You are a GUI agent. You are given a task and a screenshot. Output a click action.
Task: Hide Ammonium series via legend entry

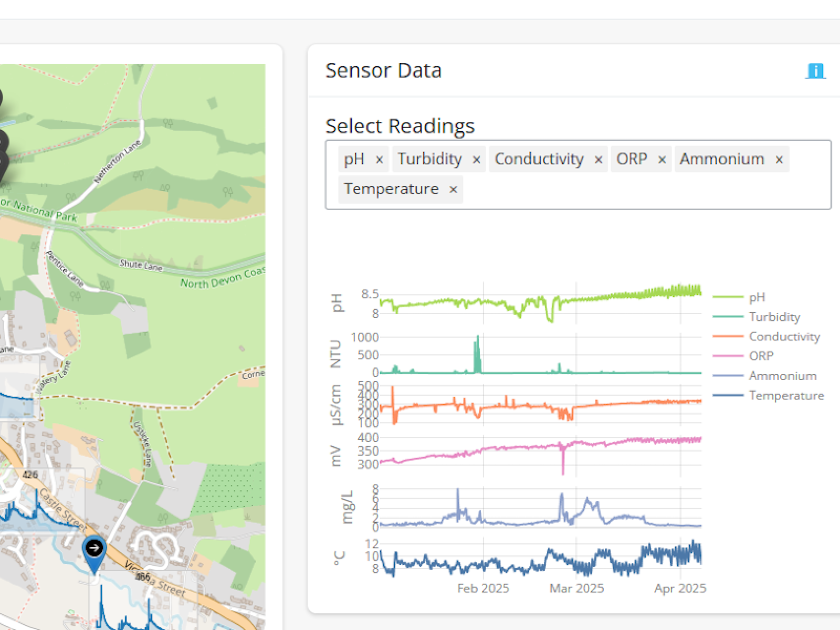pos(782,376)
